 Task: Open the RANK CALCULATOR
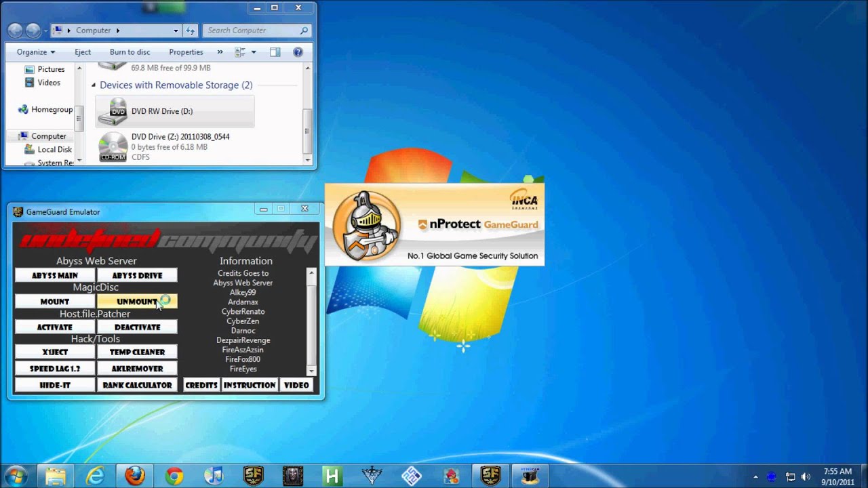point(137,385)
